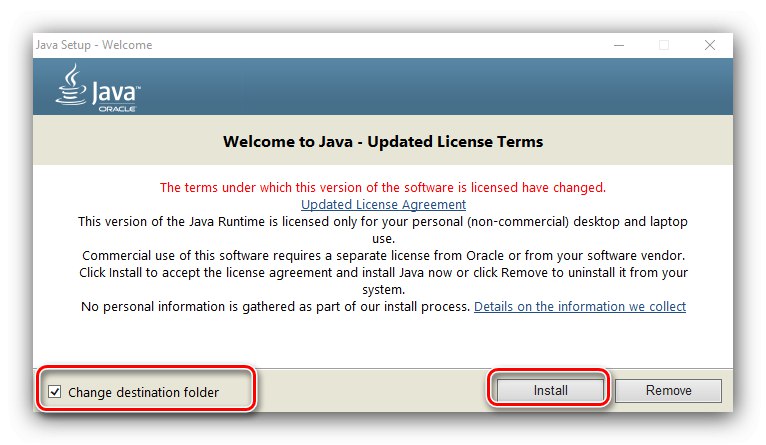The image size is (766, 445).
Task: Toggle the Change destination folder checkbox
Action: [x=55, y=392]
